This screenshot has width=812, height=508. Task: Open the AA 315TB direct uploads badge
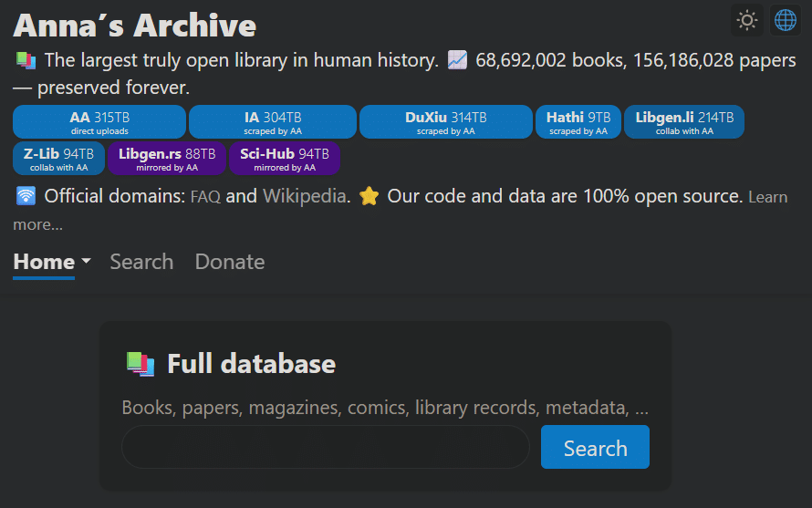coord(99,122)
